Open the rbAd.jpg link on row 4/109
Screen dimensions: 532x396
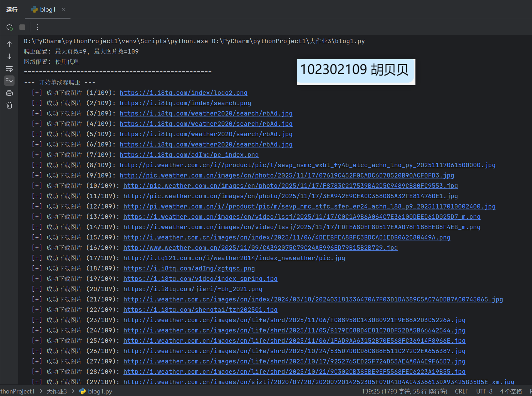click(206, 124)
